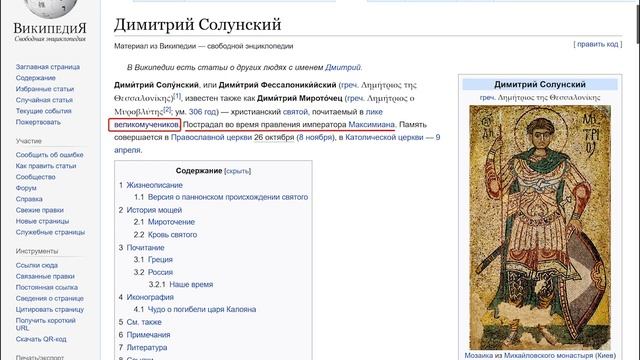Screen dimensions: 640x360
Task: Open the Католической церкви link
Action: 384,137
